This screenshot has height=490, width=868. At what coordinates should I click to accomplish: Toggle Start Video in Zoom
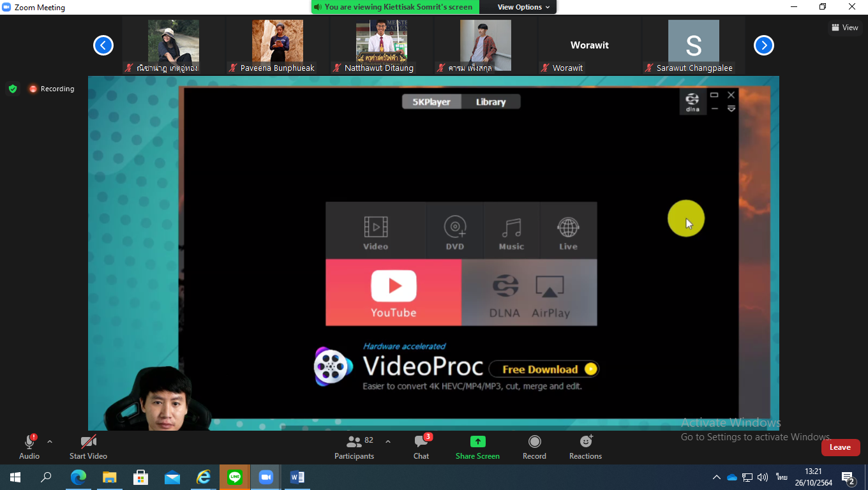click(x=88, y=447)
